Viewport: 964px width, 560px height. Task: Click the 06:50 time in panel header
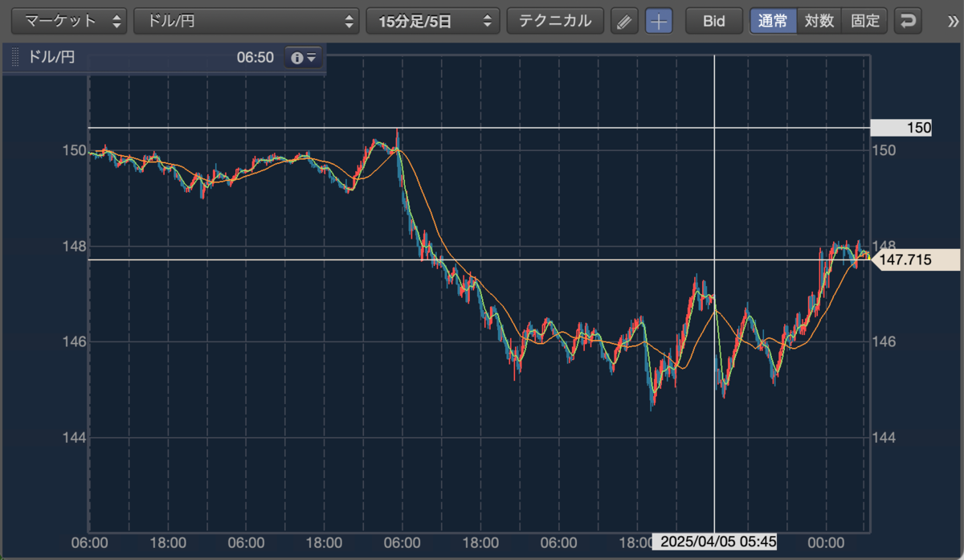[x=255, y=58]
